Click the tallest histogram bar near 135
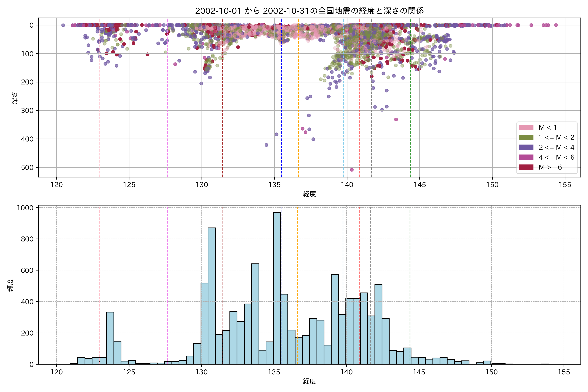This screenshot has width=588, height=392. (x=277, y=287)
